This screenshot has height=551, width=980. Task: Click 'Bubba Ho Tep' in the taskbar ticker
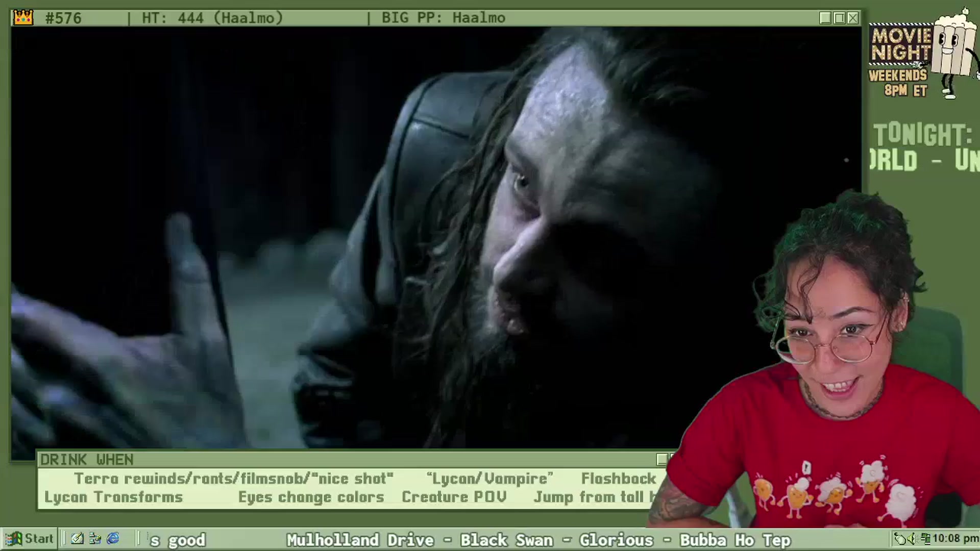coord(735,540)
